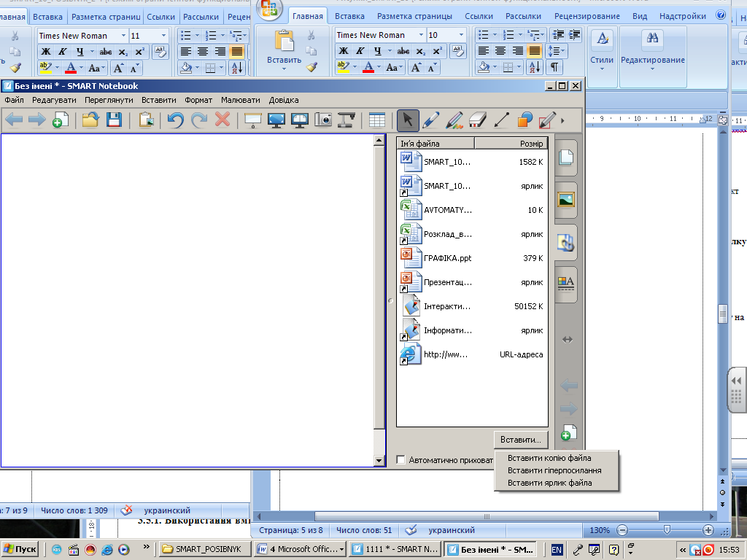Add a blank page in Notebook toolbar
Screen dimensions: 747x560
61,120
